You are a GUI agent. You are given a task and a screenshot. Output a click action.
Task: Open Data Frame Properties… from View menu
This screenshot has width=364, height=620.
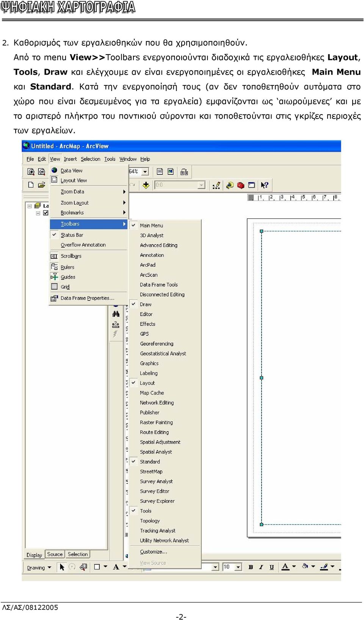click(x=88, y=298)
